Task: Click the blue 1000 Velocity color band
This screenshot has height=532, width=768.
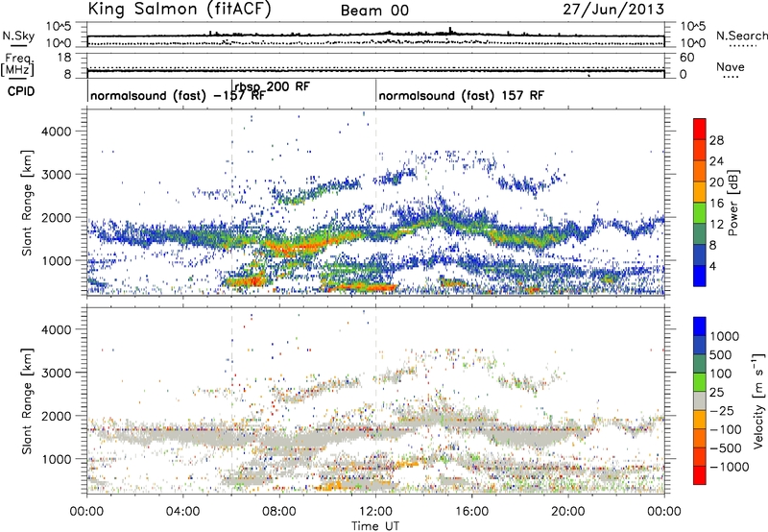Action: click(x=700, y=326)
